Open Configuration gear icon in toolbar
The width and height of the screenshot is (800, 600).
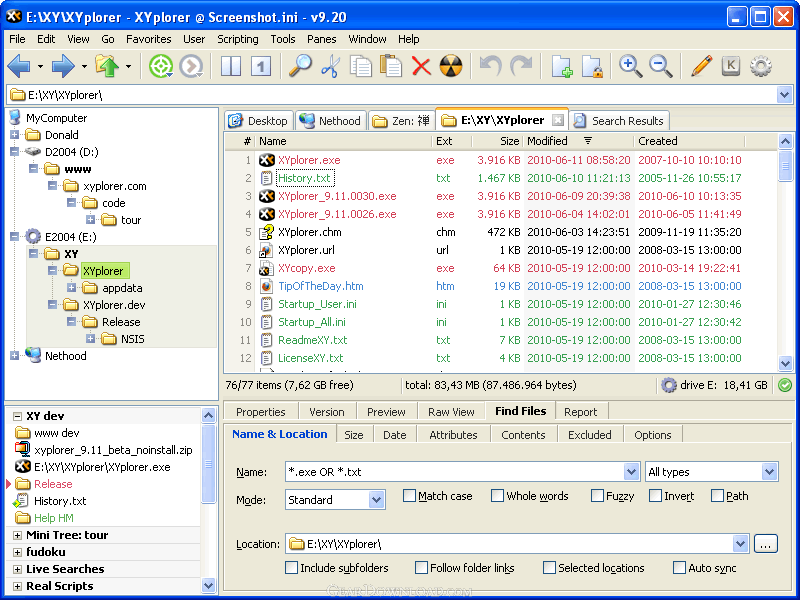(761, 67)
